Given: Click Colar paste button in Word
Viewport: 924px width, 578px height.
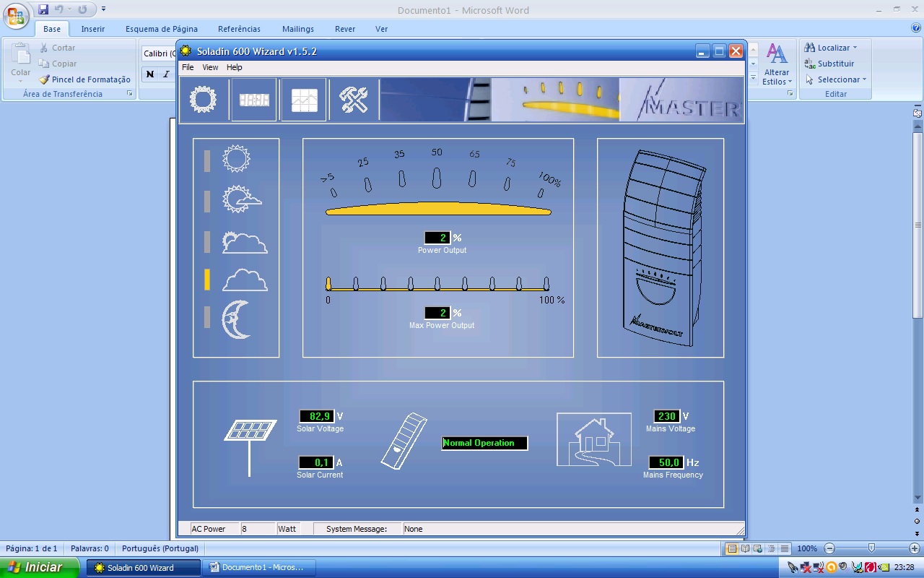Looking at the screenshot, I should point(20,62).
